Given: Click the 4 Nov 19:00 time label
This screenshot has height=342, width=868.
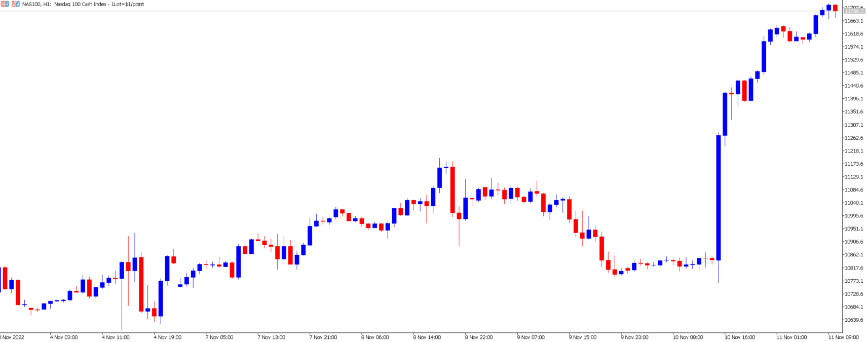Looking at the screenshot, I should click(168, 337).
